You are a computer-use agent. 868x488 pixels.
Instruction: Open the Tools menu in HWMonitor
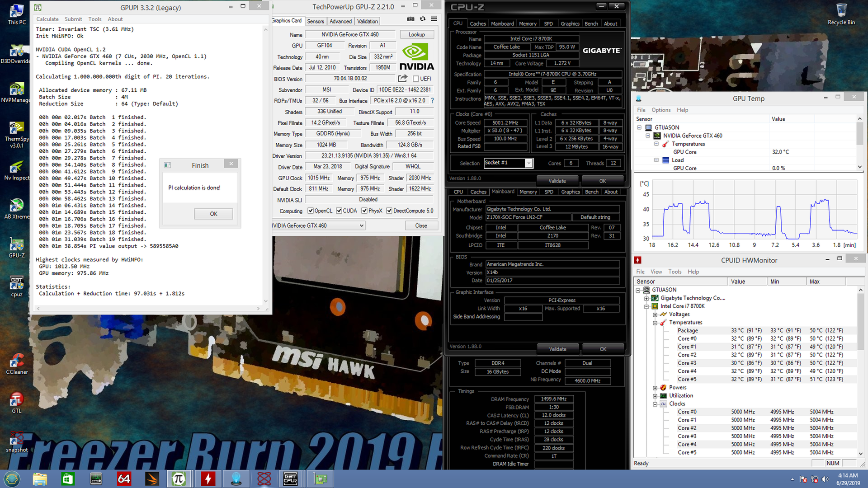(x=675, y=272)
